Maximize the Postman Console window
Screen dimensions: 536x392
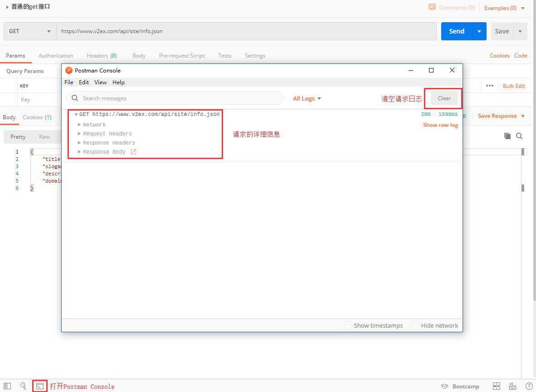click(x=431, y=70)
